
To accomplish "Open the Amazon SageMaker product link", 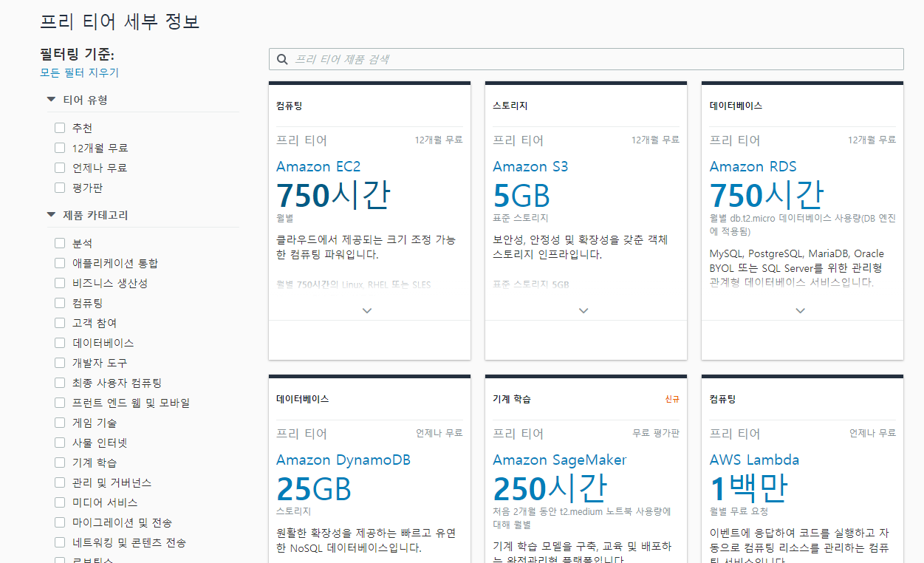I will (560, 460).
